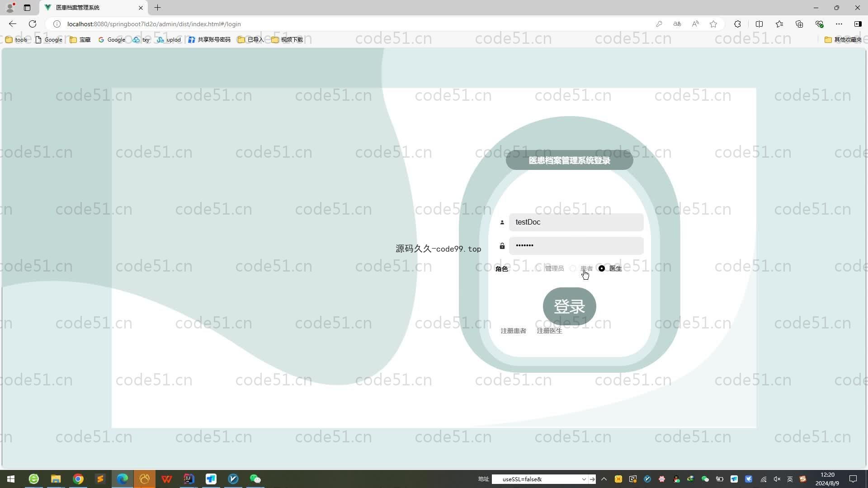Click the saved password key icon
This screenshot has width=868, height=488.
coord(659,24)
